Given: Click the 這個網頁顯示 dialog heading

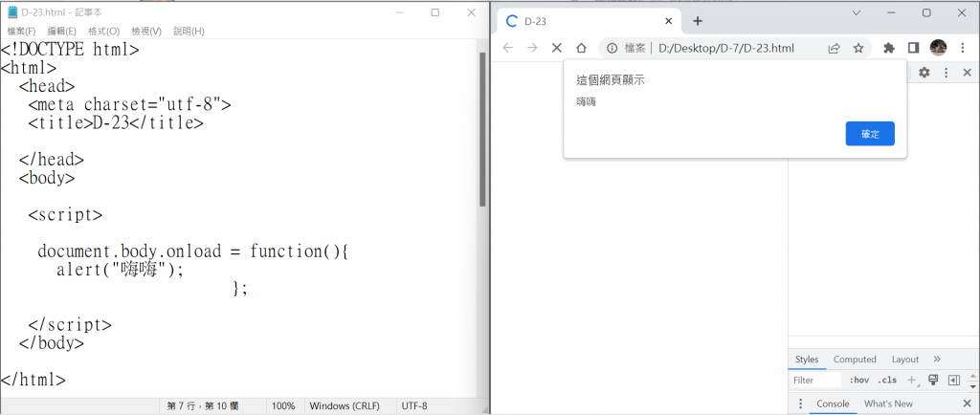Looking at the screenshot, I should [610, 80].
